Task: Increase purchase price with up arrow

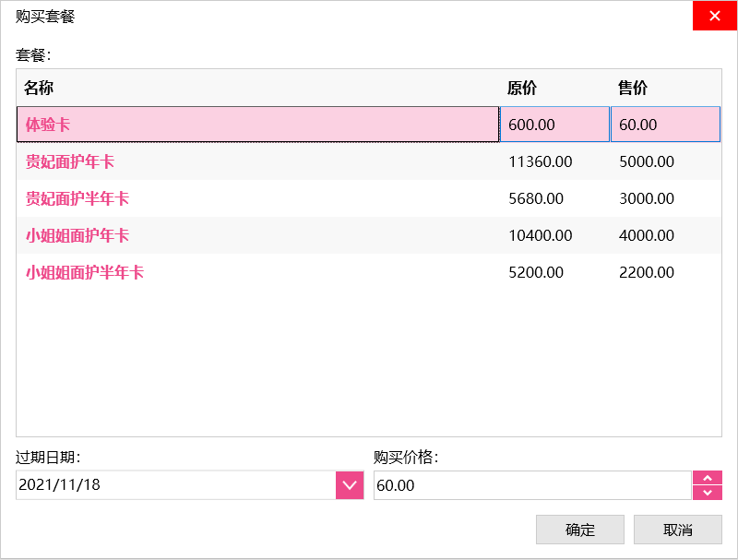Action: click(x=707, y=478)
